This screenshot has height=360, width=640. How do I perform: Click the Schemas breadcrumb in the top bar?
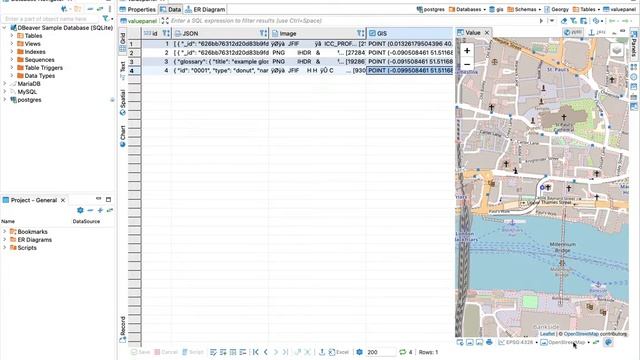(525, 9)
